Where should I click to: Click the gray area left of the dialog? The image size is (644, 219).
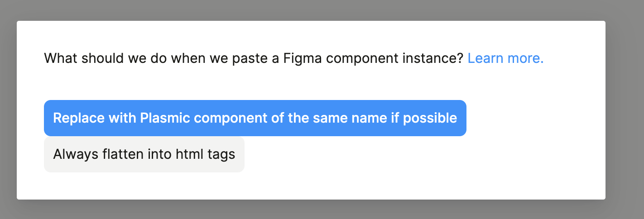point(8,113)
